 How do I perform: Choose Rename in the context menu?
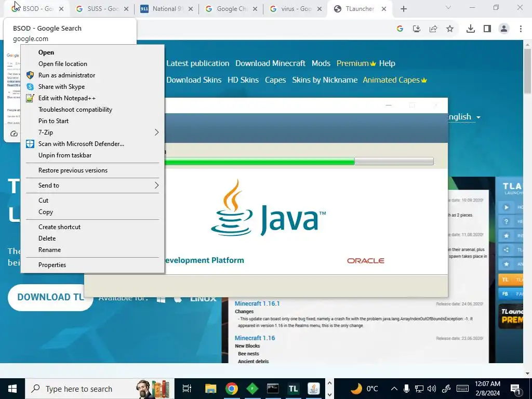click(x=92, y=250)
